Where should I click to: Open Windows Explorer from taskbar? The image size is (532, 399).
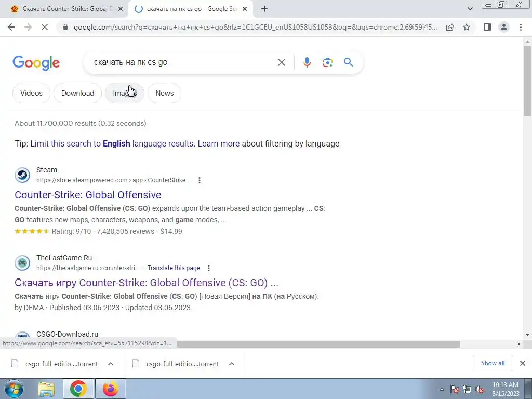(x=46, y=389)
